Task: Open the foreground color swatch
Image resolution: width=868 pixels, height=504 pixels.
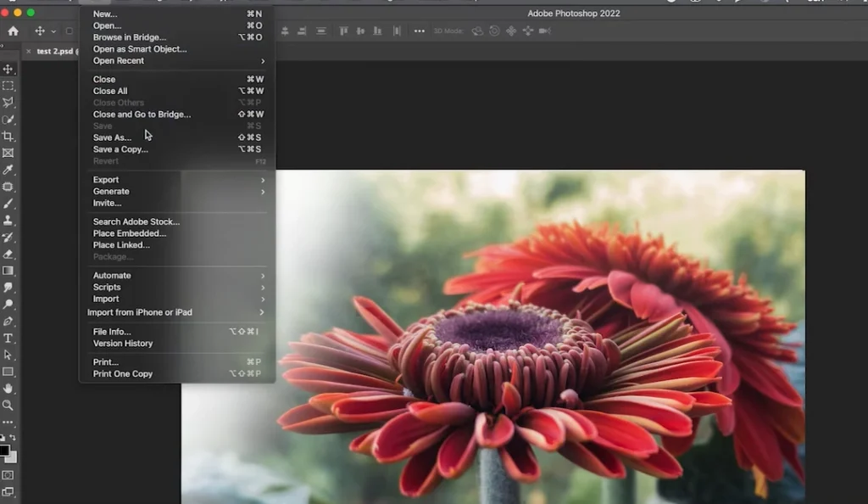Action: tap(4, 450)
